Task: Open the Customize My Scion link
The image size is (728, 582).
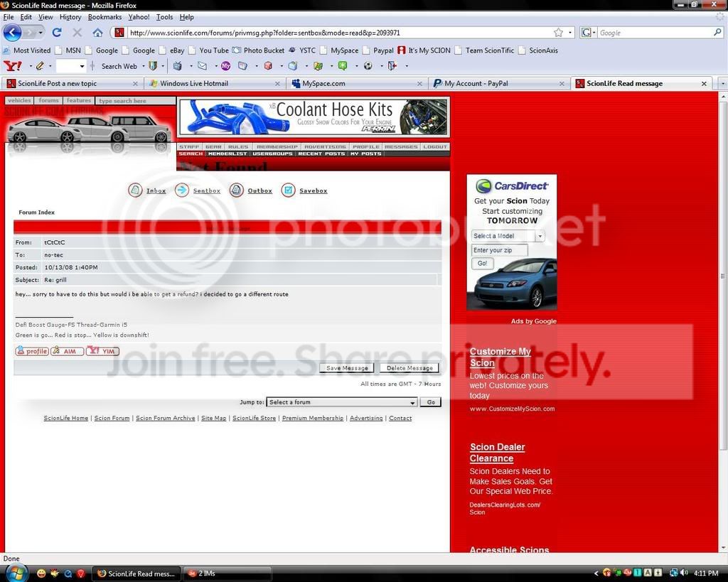Action: coord(500,357)
